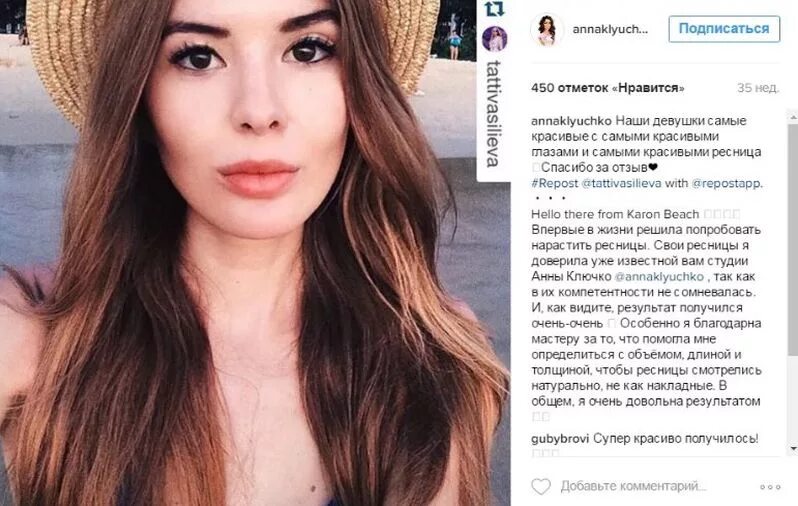The height and width of the screenshot is (506, 798).
Task: Click annaklyuchko username in caption
Action: coord(572,121)
